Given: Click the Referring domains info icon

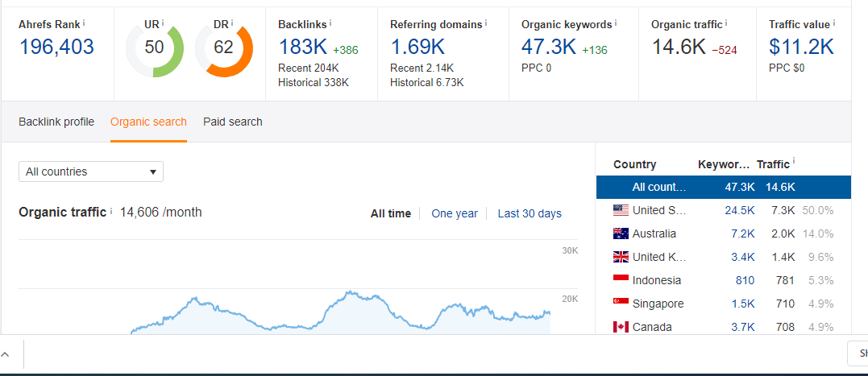Looking at the screenshot, I should tap(486, 23).
